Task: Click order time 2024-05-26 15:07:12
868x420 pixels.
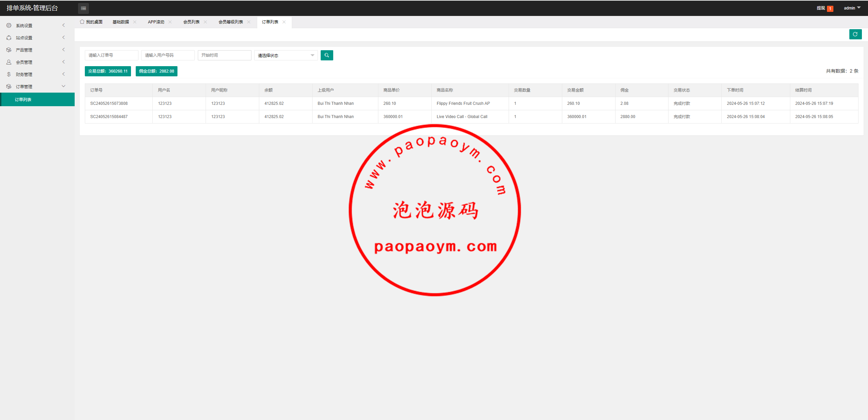Action: point(746,103)
